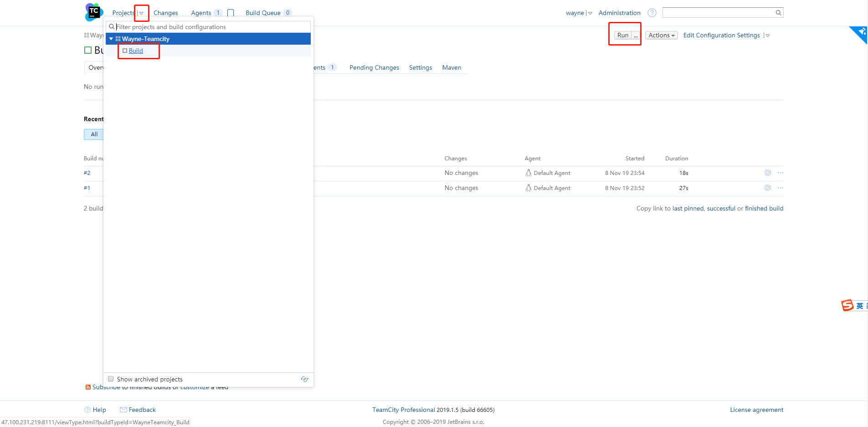Click the Sogou input method icon
Image resolution: width=868 pixels, height=427 pixels.
(847, 305)
